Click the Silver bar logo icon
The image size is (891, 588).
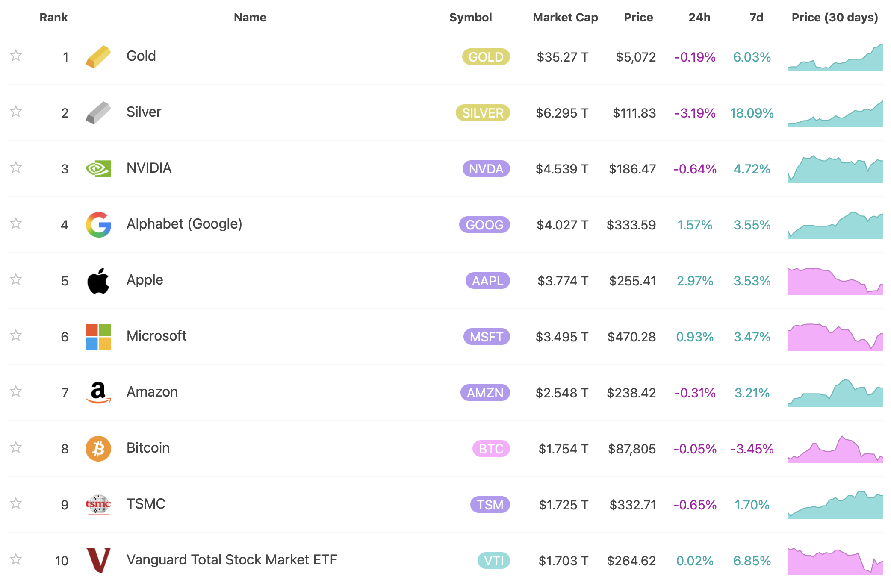click(x=98, y=113)
